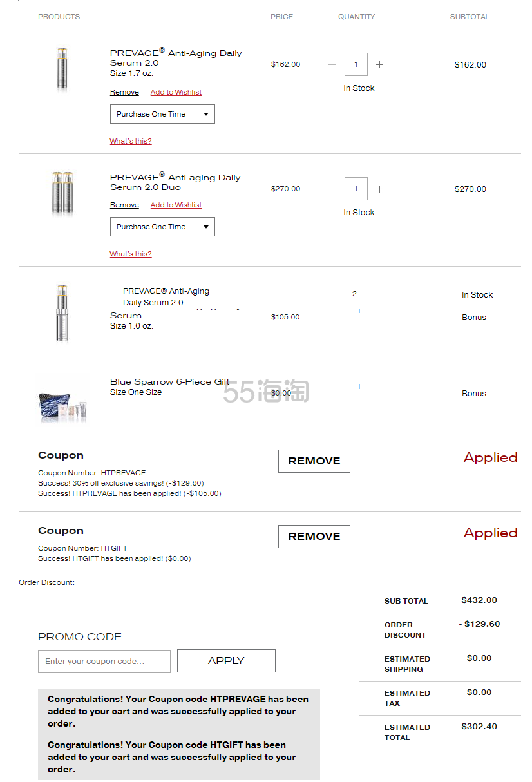Remove the HTPREVAGE coupon

click(x=314, y=461)
